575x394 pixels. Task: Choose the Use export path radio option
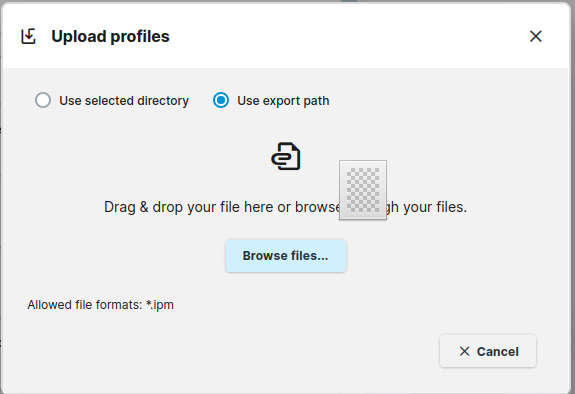[x=221, y=100]
